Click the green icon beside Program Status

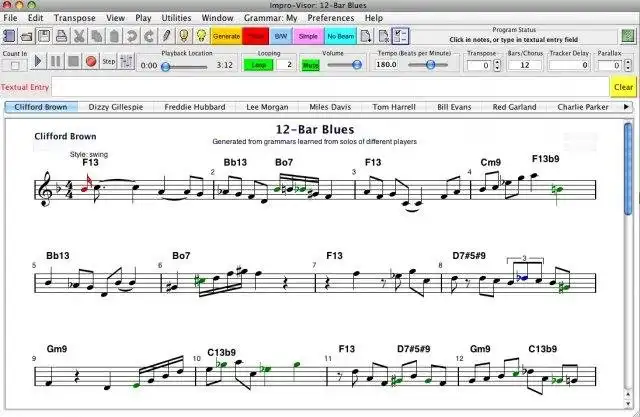point(628,36)
